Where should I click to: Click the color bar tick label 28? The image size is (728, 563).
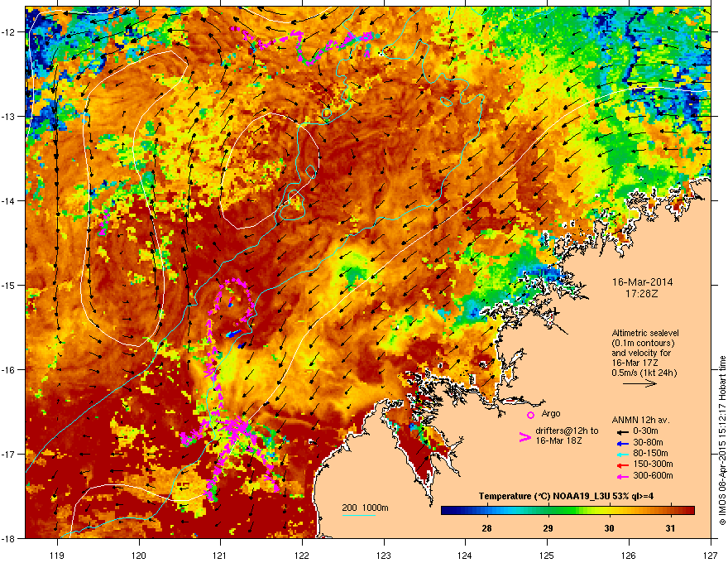[x=486, y=528]
